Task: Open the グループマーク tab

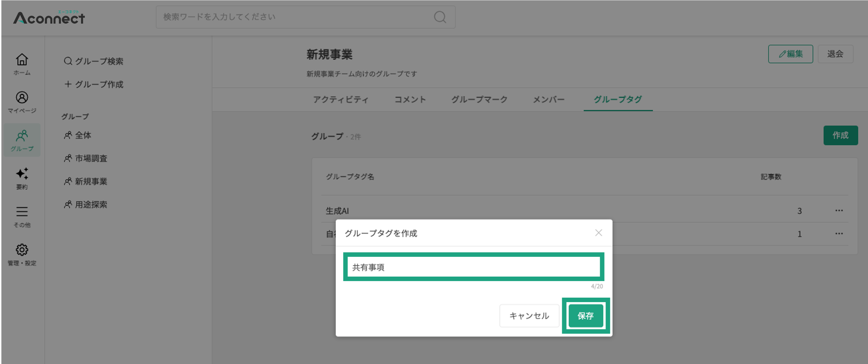Action: (479, 100)
